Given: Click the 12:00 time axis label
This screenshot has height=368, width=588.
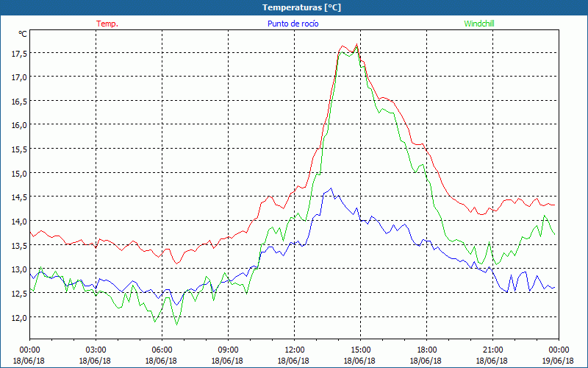Looking at the screenshot, I should (295, 350).
